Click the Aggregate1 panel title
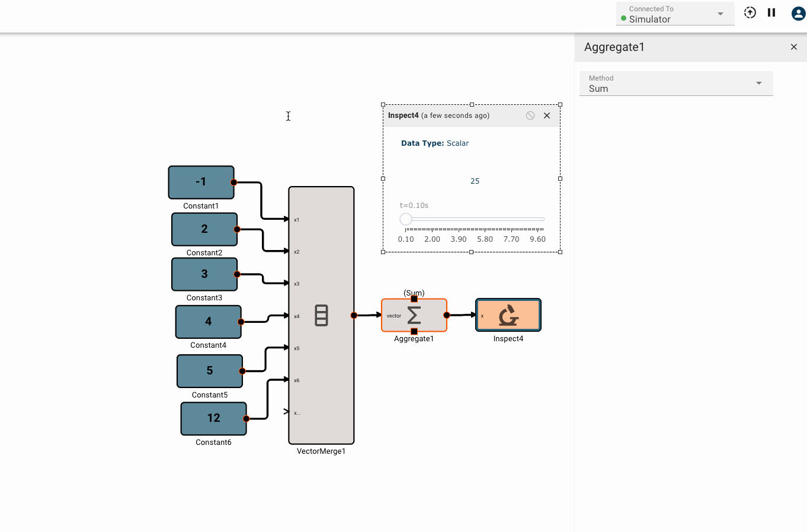807x532 pixels. 614,47
